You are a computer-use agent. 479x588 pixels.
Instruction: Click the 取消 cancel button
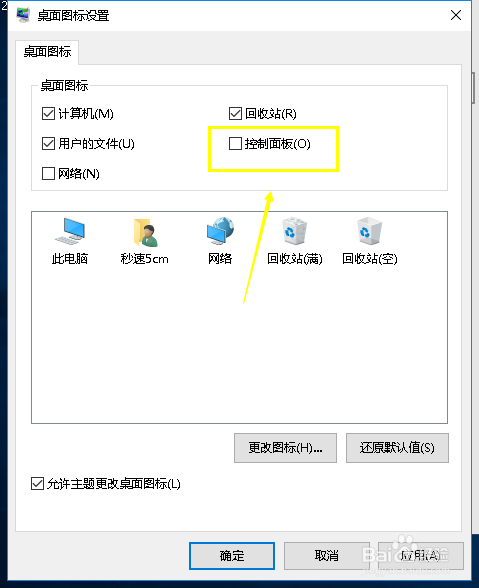point(327,555)
